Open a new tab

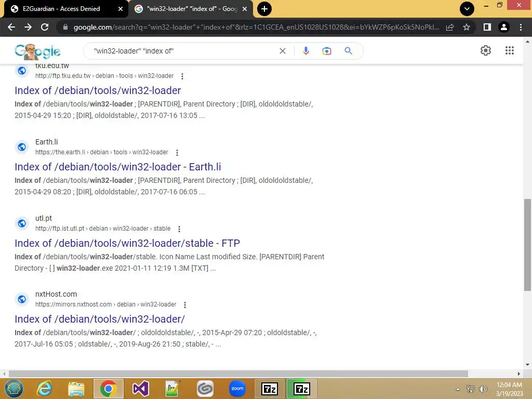click(264, 9)
